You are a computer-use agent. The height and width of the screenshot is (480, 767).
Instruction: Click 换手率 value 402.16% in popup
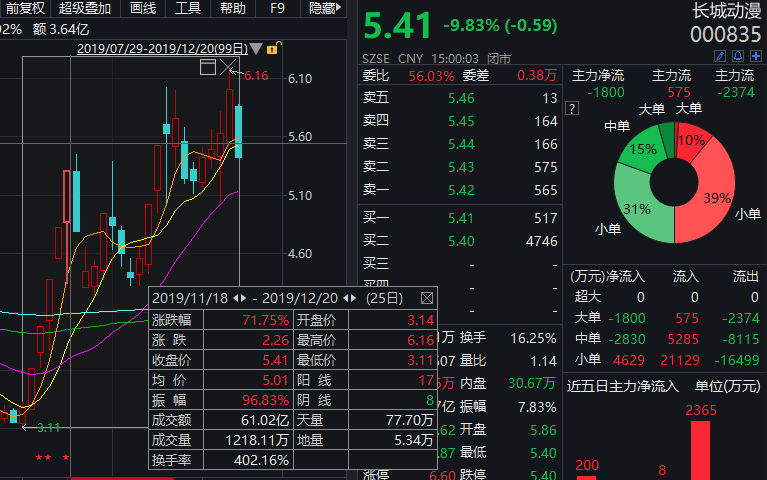(261, 460)
